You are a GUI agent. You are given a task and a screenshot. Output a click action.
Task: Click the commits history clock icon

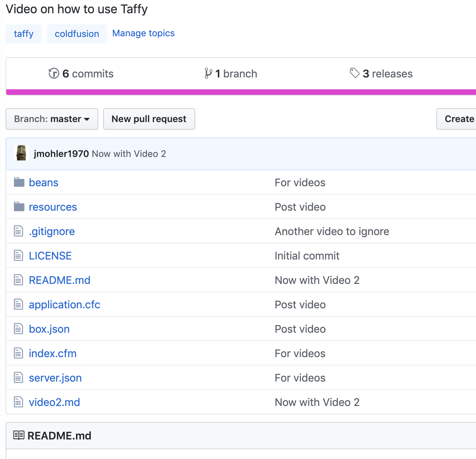(54, 74)
